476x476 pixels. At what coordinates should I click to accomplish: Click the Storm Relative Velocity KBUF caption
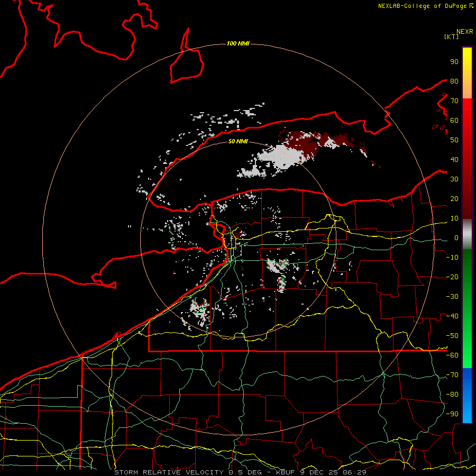coord(241,472)
